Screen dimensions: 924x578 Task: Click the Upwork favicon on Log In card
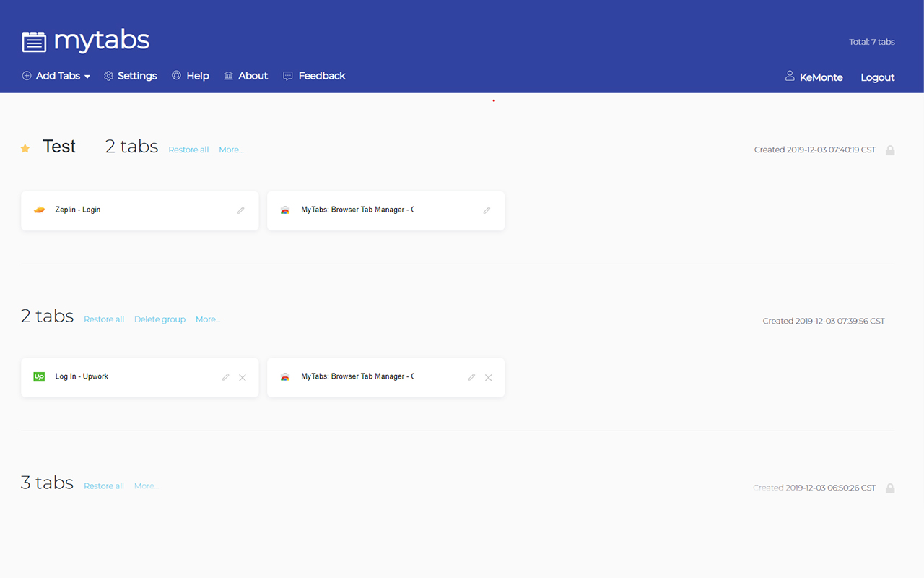coord(40,376)
